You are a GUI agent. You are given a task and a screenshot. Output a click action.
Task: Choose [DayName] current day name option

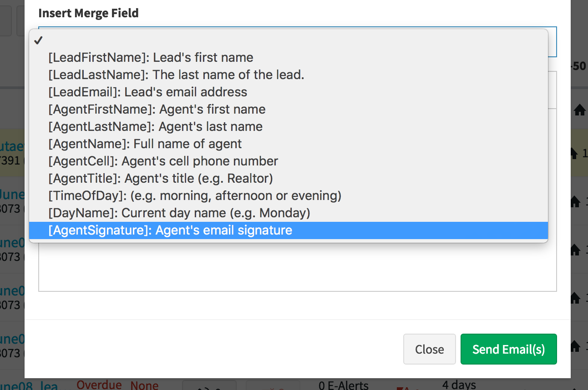coord(179,213)
